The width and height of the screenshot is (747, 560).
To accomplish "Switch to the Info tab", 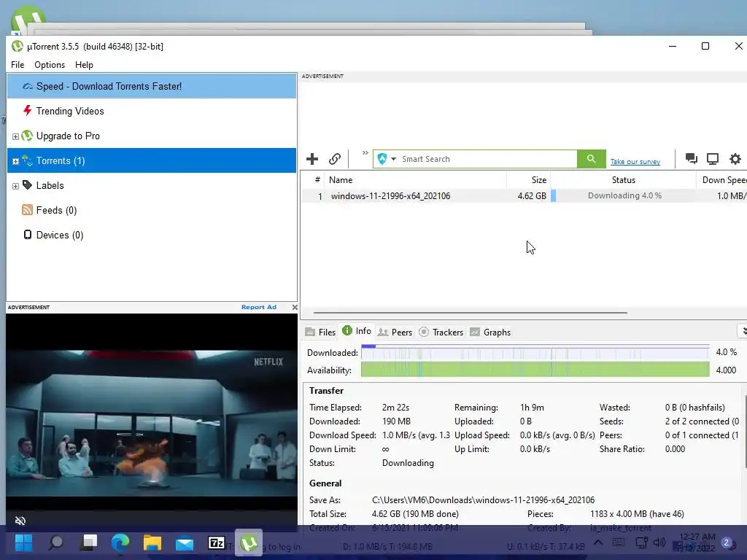I will (x=357, y=331).
